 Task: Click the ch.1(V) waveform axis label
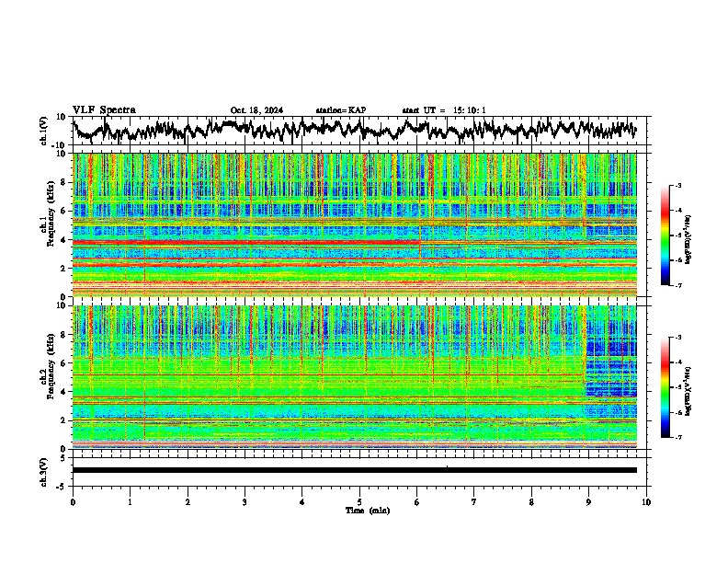tap(44, 131)
